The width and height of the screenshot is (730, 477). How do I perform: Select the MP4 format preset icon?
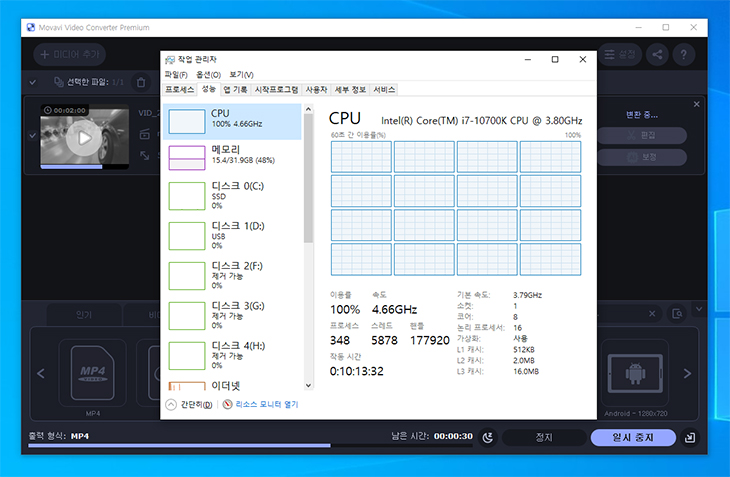pos(93,373)
